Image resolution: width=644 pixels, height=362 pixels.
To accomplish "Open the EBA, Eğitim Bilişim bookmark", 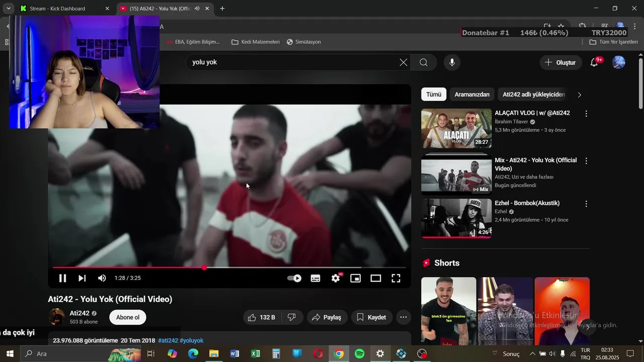I will coord(193,42).
